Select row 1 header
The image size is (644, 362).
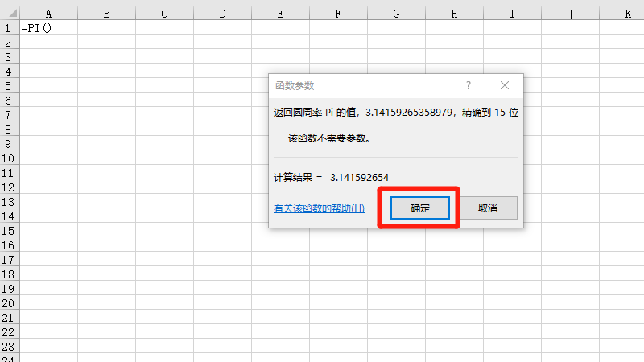9,28
